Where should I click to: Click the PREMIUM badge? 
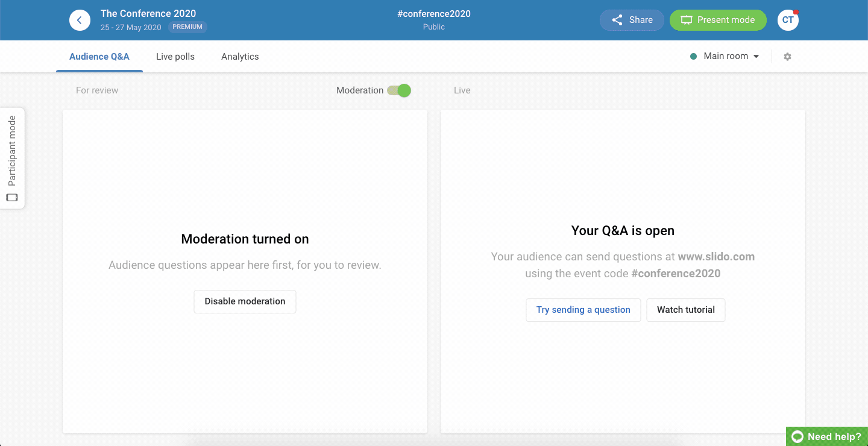pyautogui.click(x=187, y=27)
